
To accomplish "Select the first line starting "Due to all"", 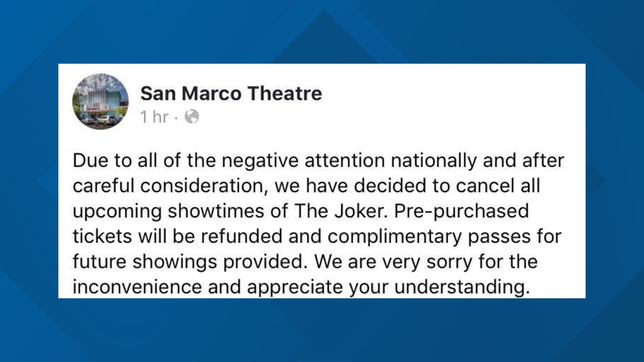I will pos(319,161).
